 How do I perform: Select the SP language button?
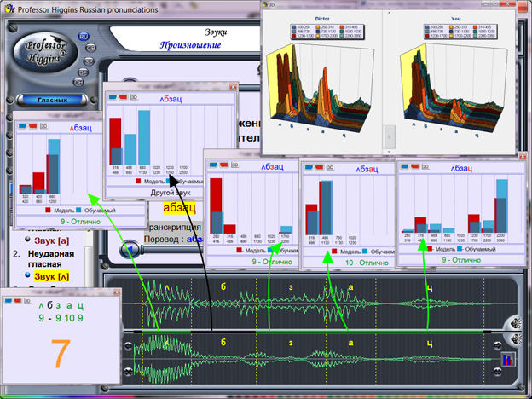pyautogui.click(x=89, y=61)
